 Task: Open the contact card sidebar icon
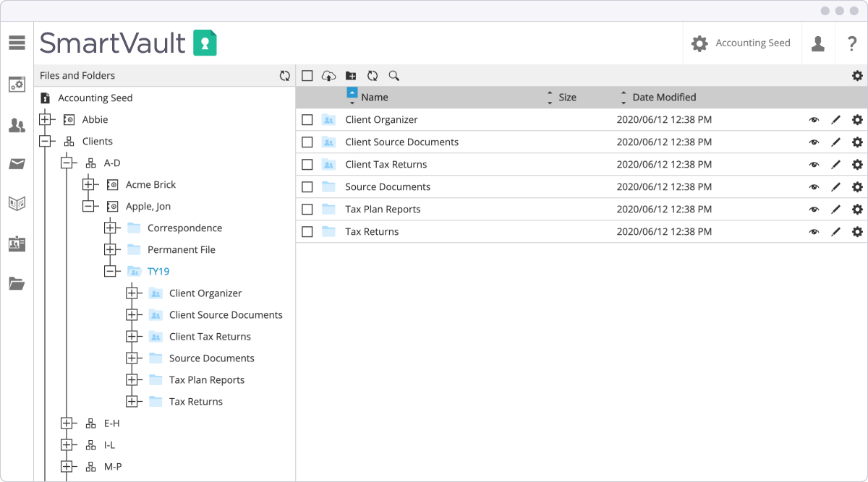click(x=17, y=244)
